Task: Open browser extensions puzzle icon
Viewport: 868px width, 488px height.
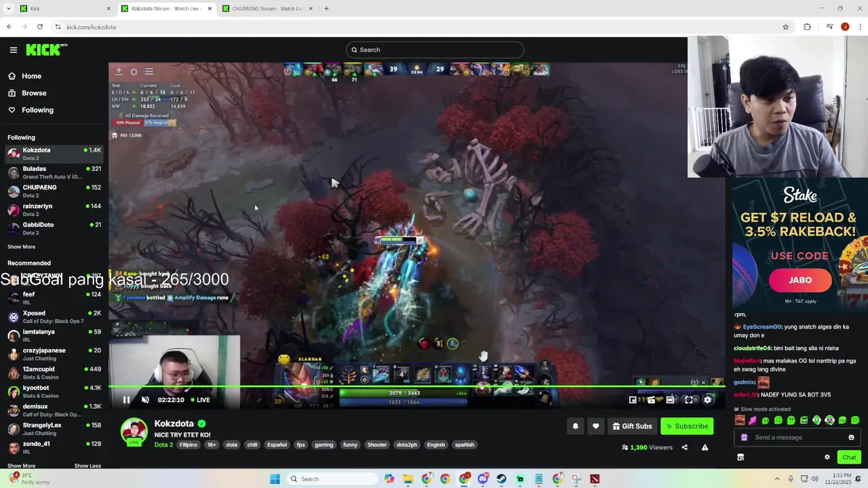Action: (807, 27)
